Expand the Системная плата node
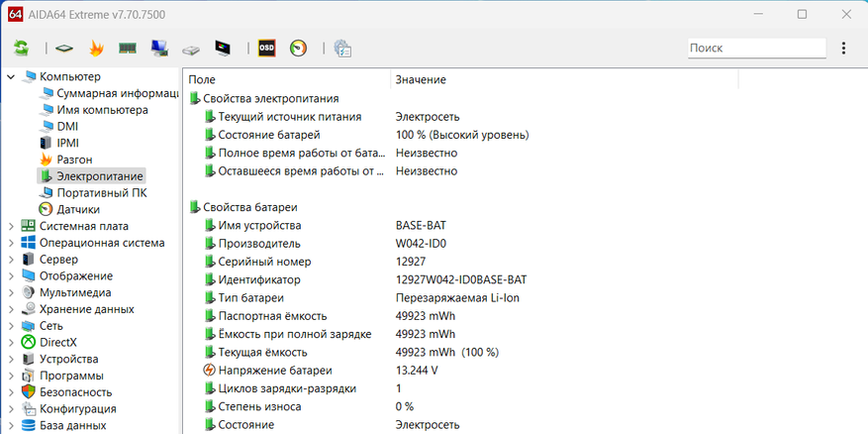 pyautogui.click(x=11, y=226)
